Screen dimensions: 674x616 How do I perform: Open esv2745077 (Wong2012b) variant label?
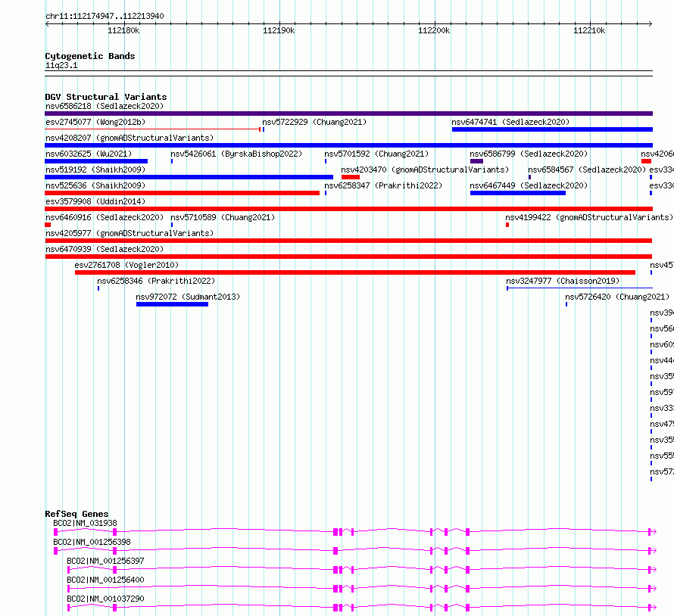(x=95, y=122)
